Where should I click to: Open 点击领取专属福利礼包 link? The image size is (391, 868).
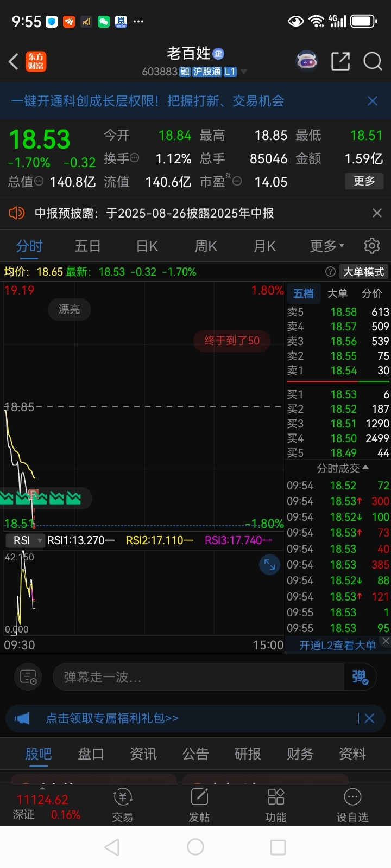[112, 718]
